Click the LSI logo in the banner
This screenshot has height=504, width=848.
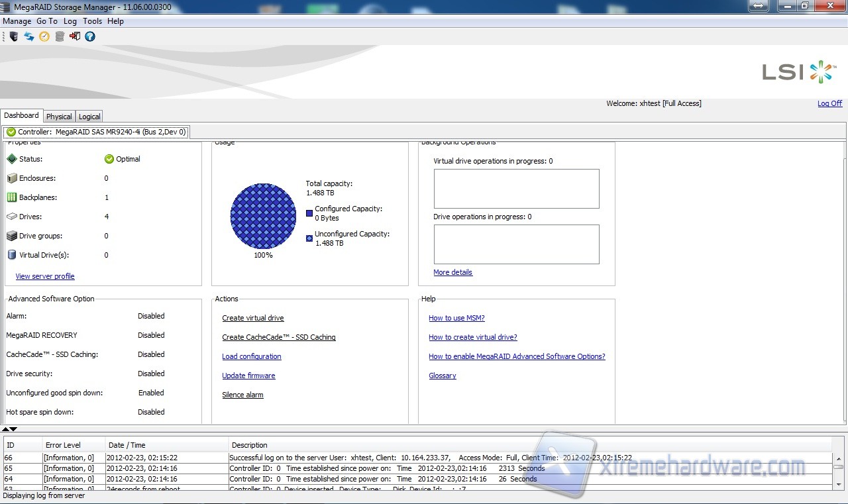coord(797,72)
